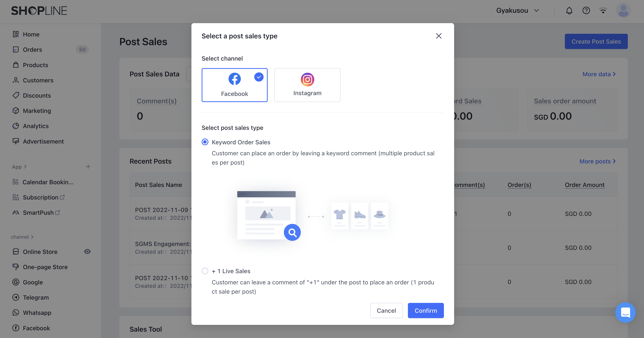Click the plus icon to add App

88,166
